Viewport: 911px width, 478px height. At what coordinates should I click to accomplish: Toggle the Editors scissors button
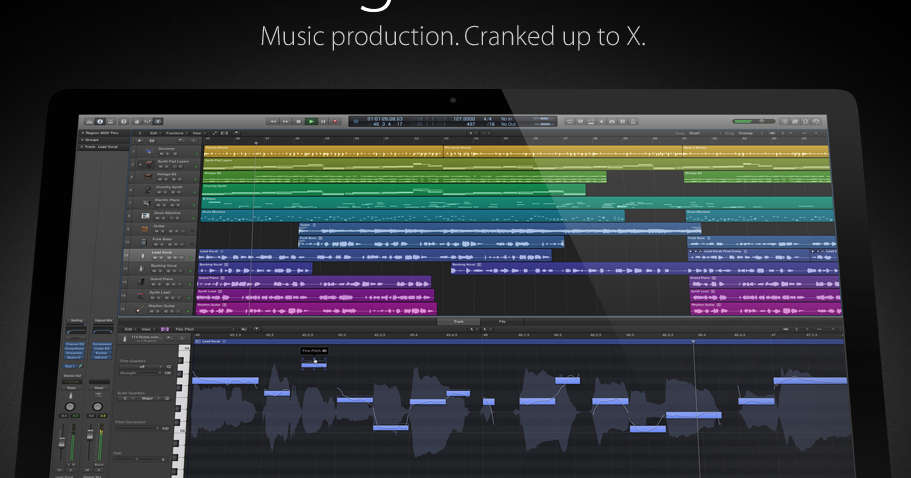[x=158, y=121]
